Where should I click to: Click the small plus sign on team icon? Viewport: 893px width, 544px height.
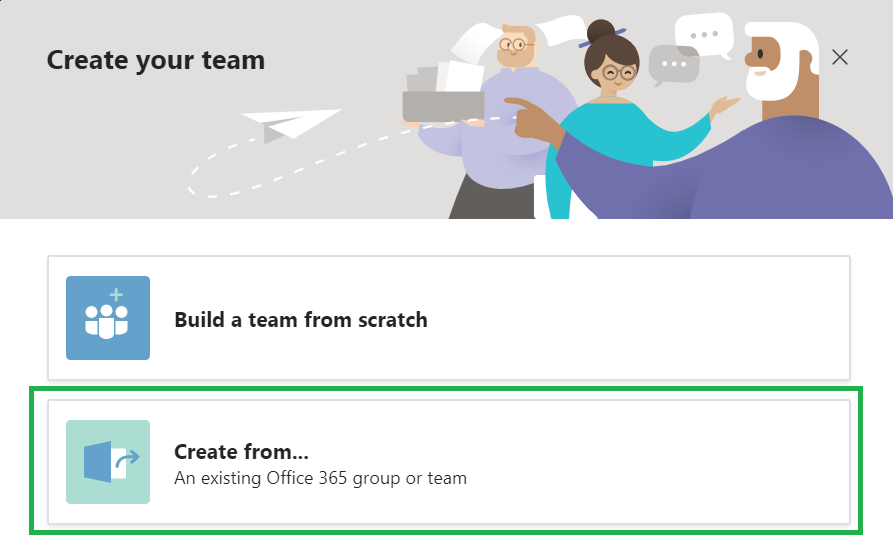pos(116,295)
